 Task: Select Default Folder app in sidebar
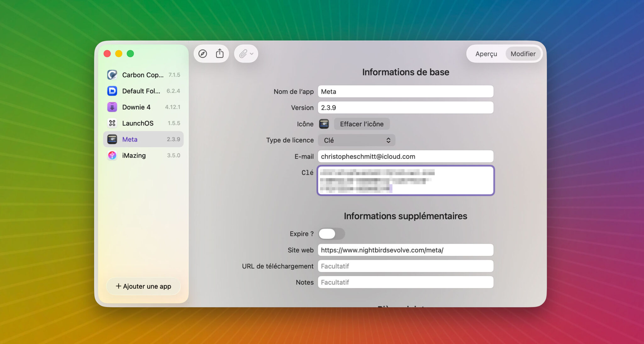coord(143,91)
